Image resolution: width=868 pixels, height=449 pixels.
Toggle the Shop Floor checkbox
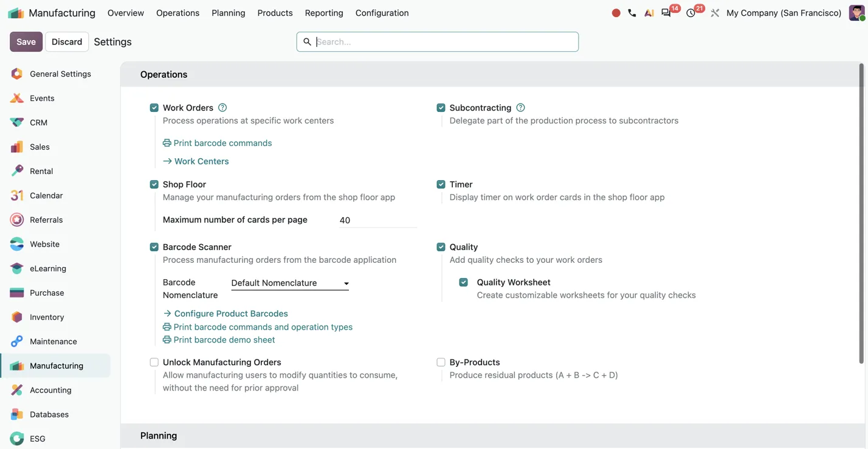tap(154, 184)
